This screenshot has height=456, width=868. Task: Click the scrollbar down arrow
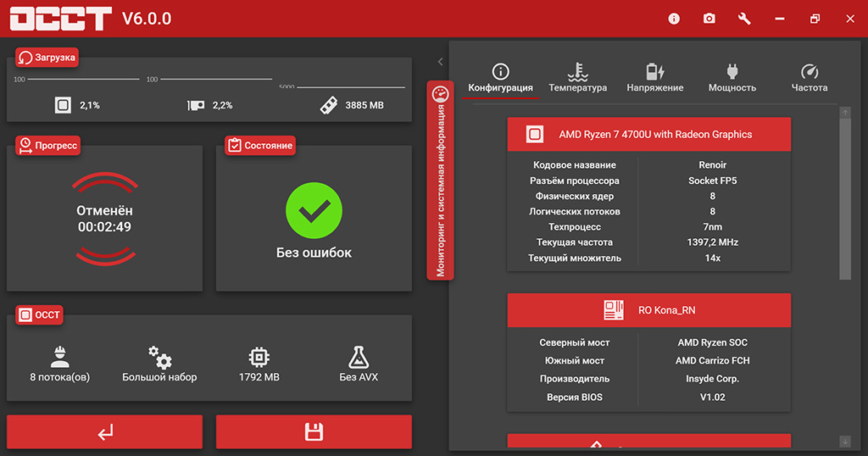coord(845,441)
